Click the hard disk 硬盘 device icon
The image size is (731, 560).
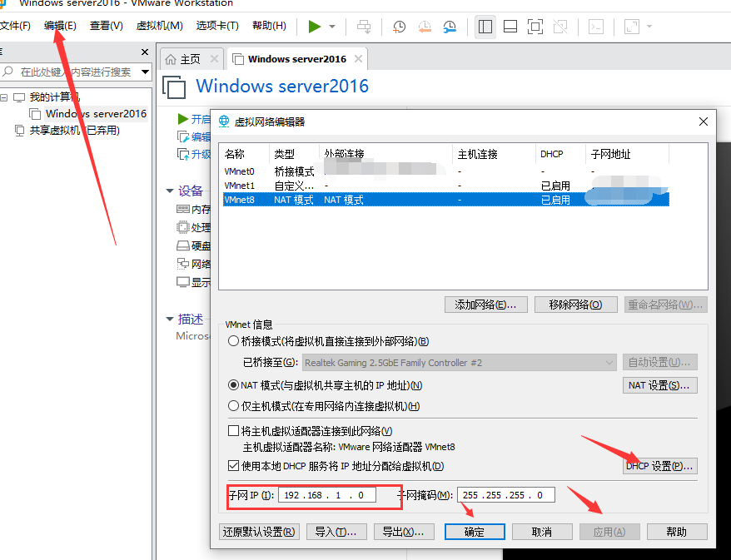(x=183, y=245)
